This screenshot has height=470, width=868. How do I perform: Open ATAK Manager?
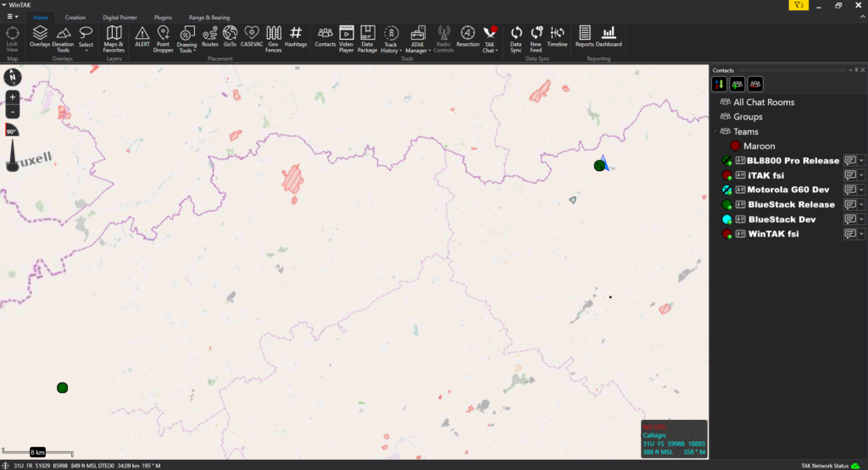coord(417,39)
